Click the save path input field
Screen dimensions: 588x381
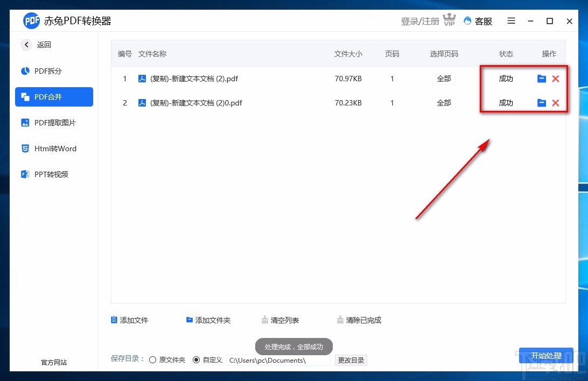pos(277,360)
